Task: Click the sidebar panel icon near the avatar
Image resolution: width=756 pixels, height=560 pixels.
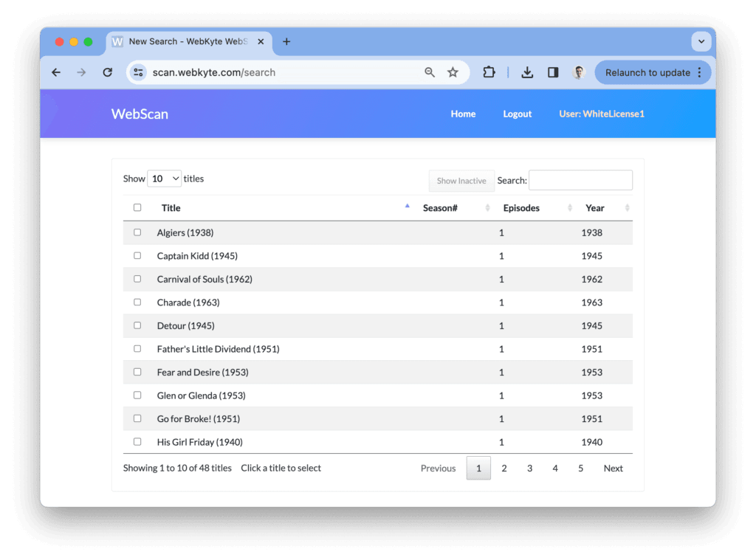Action: [552, 72]
